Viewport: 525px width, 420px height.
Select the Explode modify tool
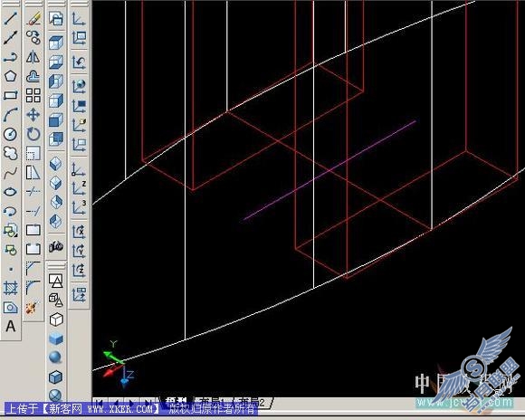click(33, 307)
